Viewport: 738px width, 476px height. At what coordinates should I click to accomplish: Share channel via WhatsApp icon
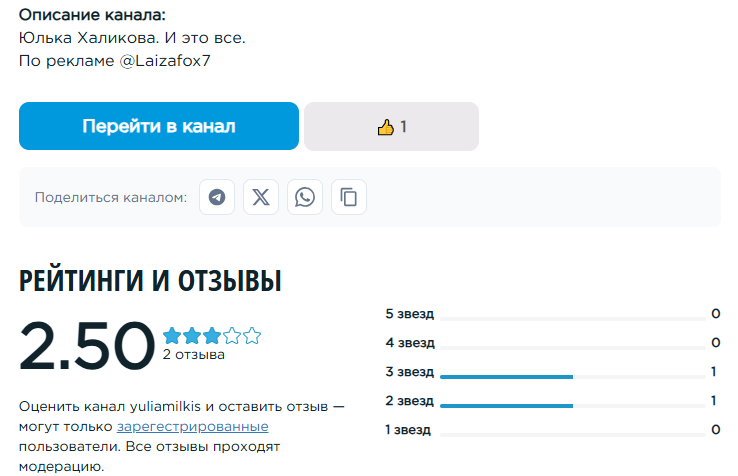(305, 197)
